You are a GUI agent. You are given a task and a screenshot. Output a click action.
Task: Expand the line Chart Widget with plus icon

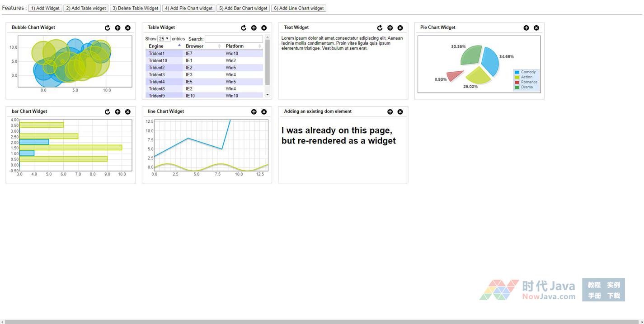click(x=254, y=112)
